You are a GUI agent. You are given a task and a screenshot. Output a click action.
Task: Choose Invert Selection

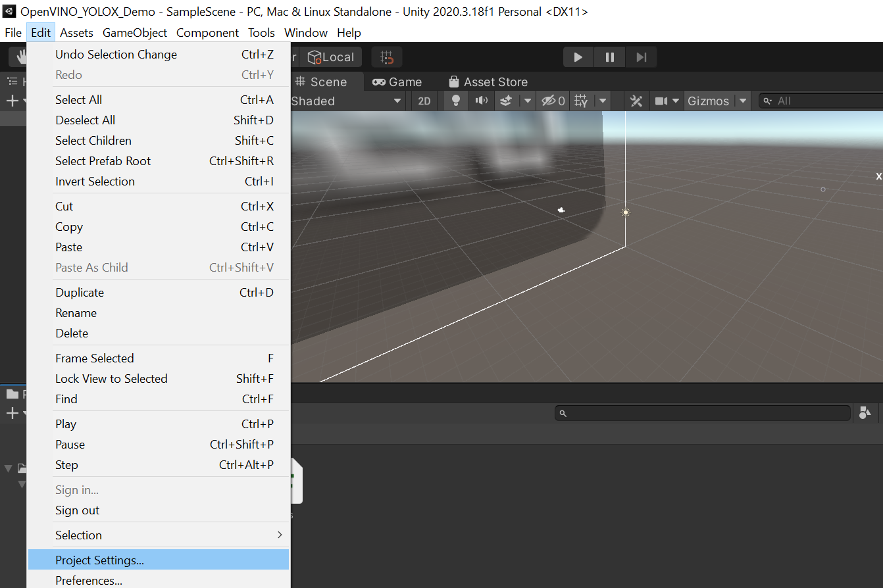pos(159,182)
